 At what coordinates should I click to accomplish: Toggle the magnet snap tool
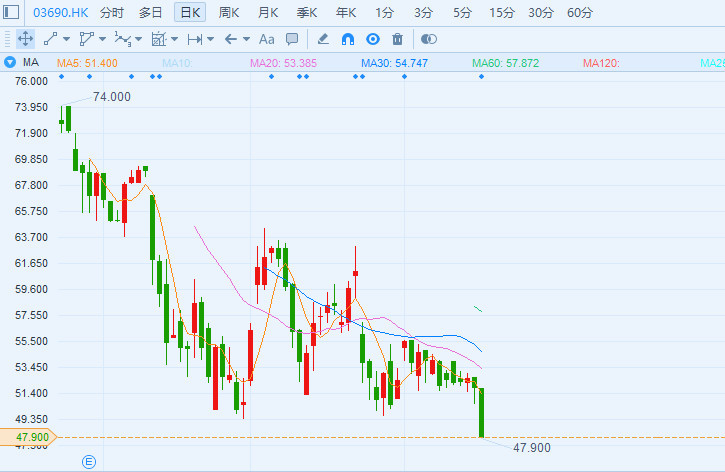[348, 39]
